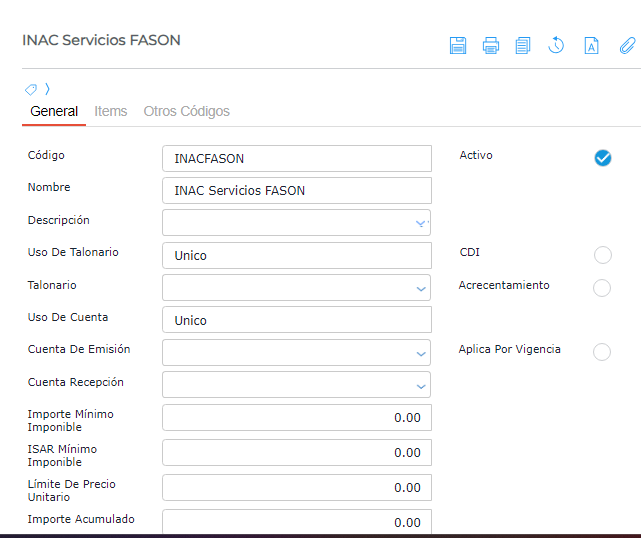This screenshot has width=641, height=538.
Task: Click the tag icon above tabs
Action: [x=31, y=89]
